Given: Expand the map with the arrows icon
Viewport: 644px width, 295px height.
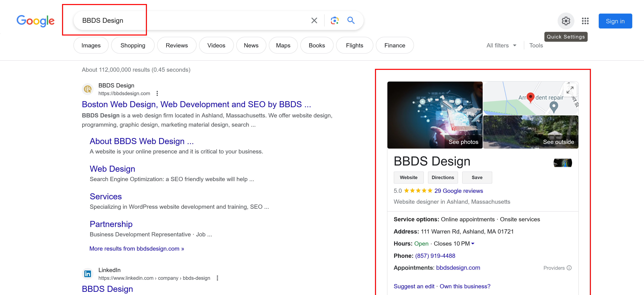Looking at the screenshot, I should [x=570, y=90].
